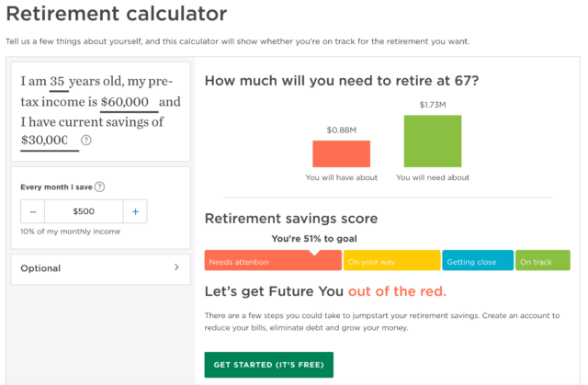This screenshot has height=385, width=588.
Task: Click the $500 monthly savings input
Action: pos(84,211)
